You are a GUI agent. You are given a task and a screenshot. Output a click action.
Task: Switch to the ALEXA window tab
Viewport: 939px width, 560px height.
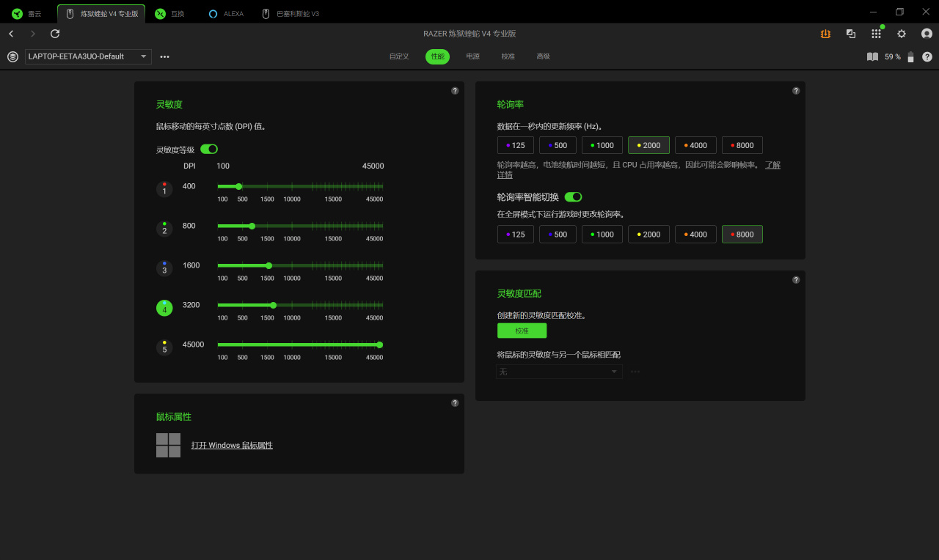coord(227,13)
